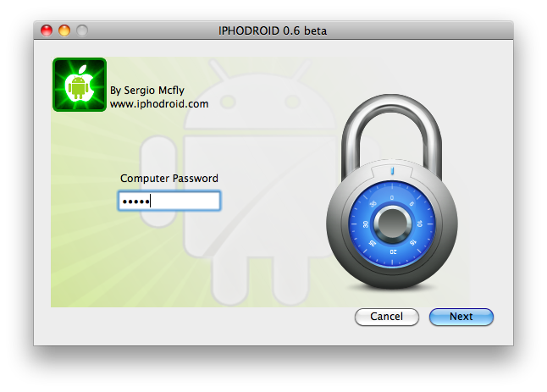Click the IPHODROID 0.6 beta title
Viewport: 547px width, 392px height.
click(x=273, y=30)
